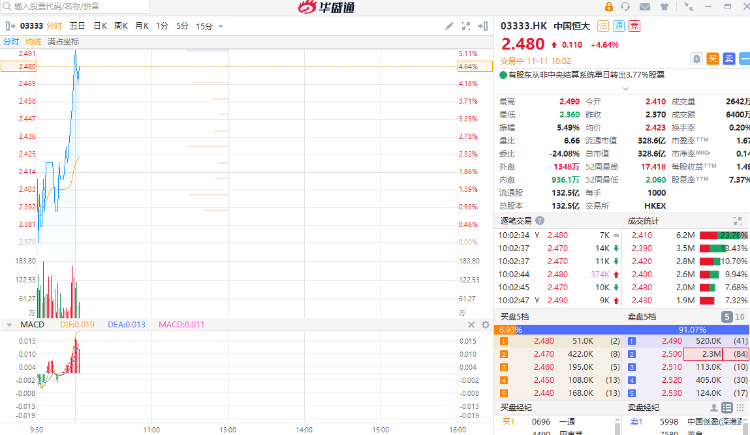Click the DEA:0.013 label
This screenshot has width=750, height=435.
(x=126, y=324)
